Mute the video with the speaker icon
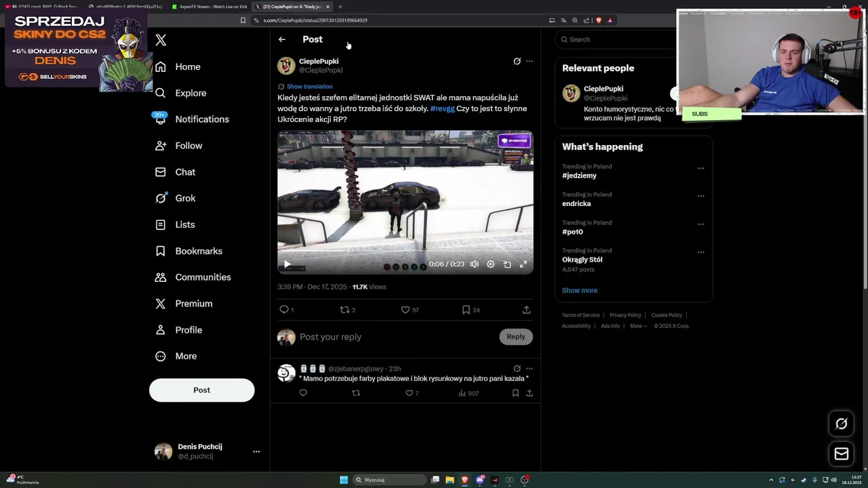 click(475, 264)
